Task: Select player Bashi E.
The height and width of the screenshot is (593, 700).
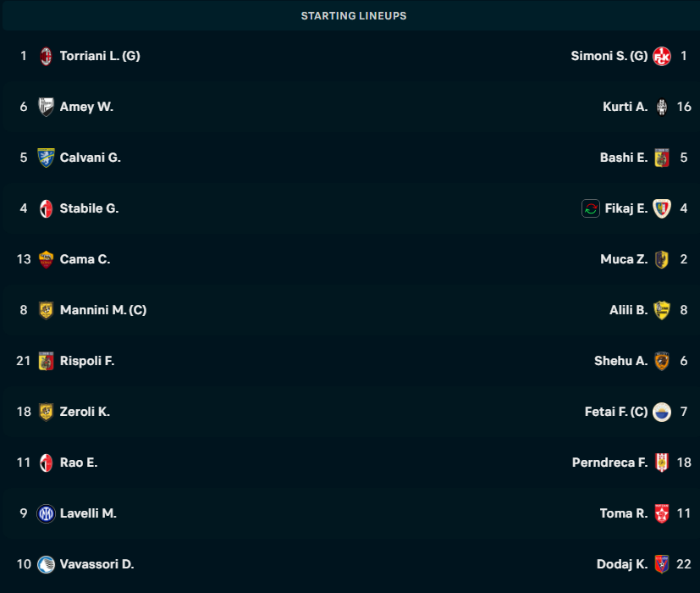Action: [x=624, y=158]
